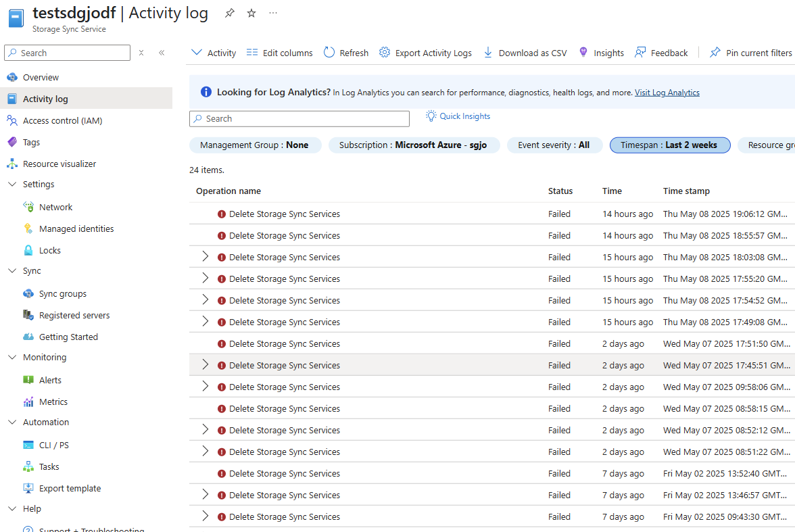Collapse the Monitoring section in the sidebar
795x532 pixels.
point(12,357)
